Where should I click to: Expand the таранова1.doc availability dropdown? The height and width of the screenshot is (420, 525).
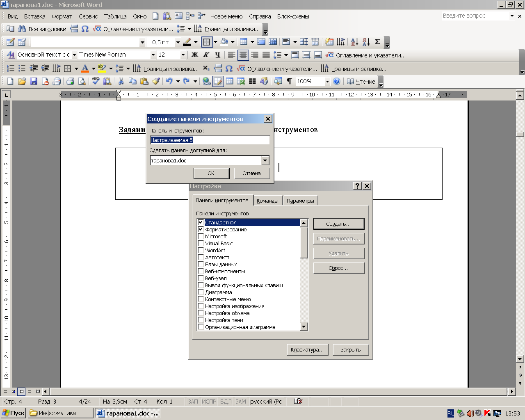pyautogui.click(x=265, y=160)
